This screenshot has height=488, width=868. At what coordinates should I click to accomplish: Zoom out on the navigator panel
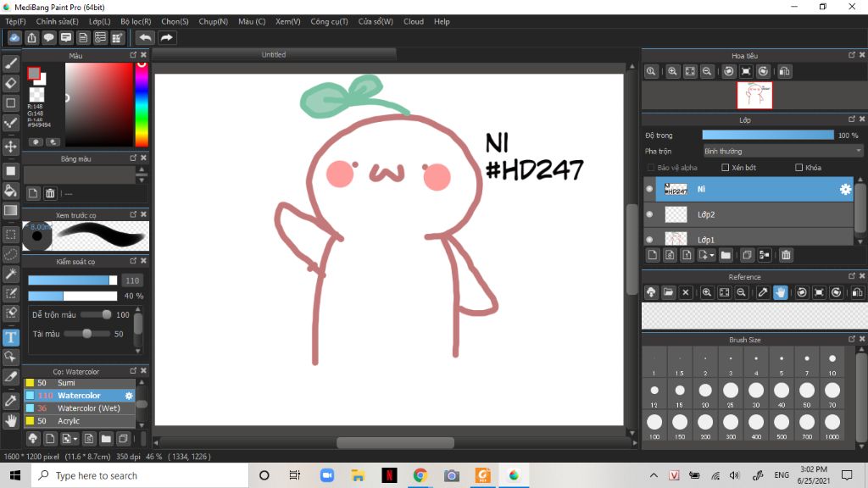(707, 71)
